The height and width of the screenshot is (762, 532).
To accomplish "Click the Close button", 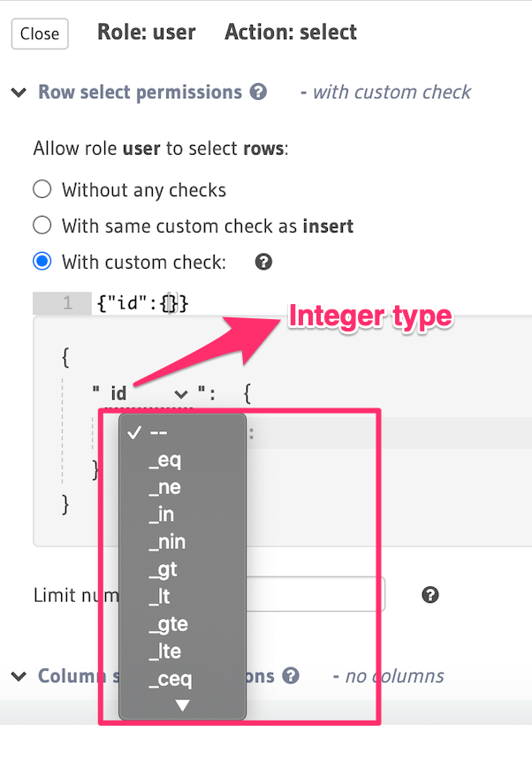I will [x=39, y=34].
